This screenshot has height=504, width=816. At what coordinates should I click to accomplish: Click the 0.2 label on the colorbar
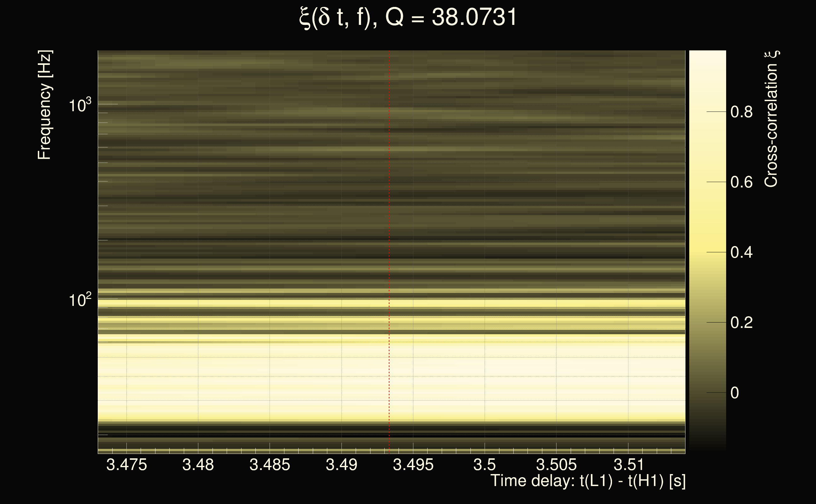click(x=741, y=323)
